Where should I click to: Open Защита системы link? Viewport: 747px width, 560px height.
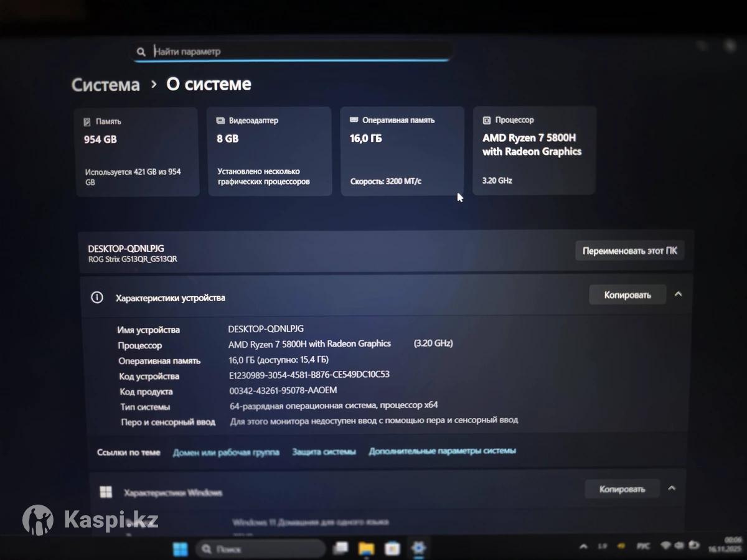pos(324,452)
